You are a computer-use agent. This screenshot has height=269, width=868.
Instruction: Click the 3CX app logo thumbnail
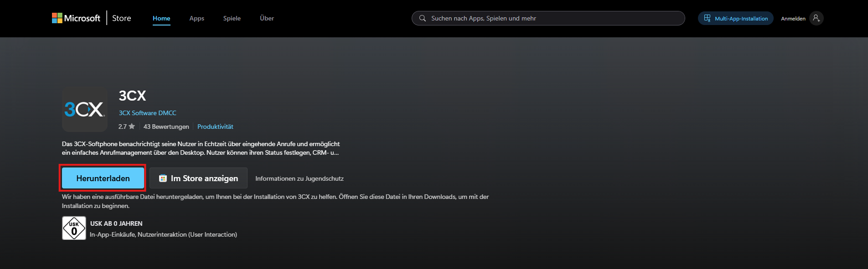85,109
